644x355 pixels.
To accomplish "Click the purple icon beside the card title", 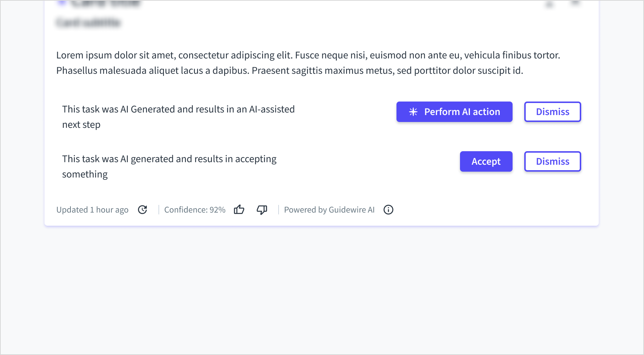I will [62, 3].
